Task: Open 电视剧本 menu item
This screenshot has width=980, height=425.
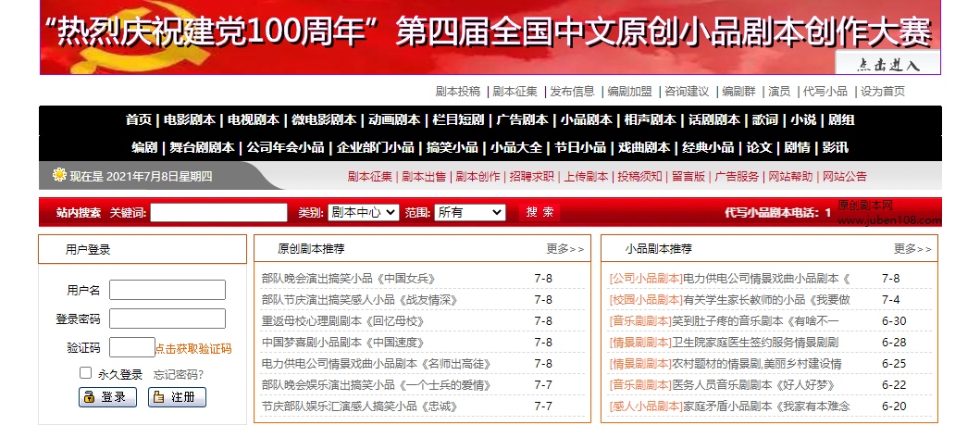Action: [x=254, y=119]
